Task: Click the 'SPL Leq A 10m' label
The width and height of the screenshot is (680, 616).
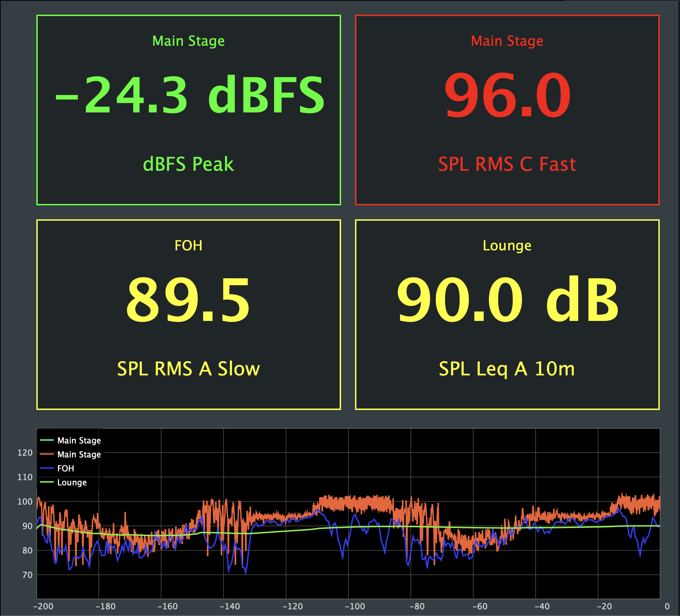Action: [x=507, y=369]
